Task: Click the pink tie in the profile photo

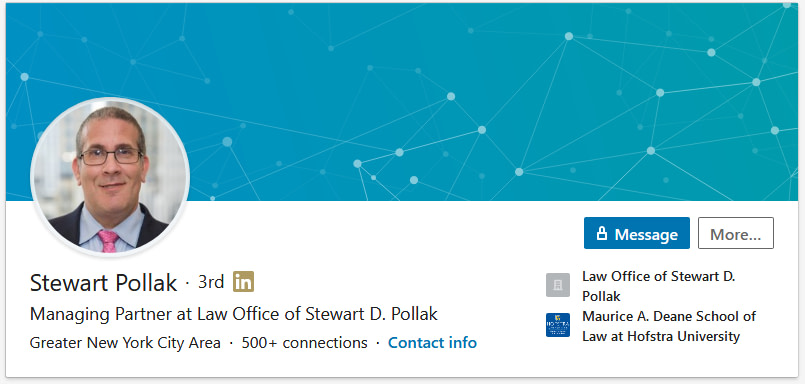Action: tap(108, 241)
